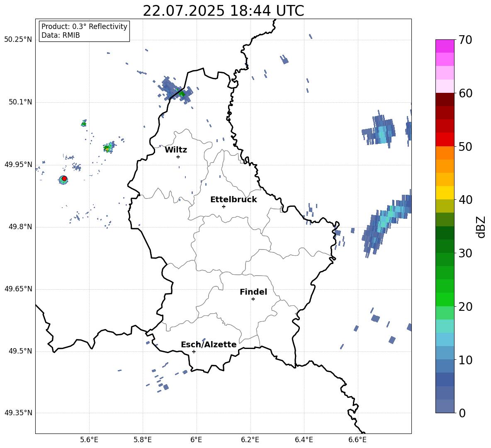Click the 50.1°N latitude label
The image size is (491, 448).
[x=20, y=102]
